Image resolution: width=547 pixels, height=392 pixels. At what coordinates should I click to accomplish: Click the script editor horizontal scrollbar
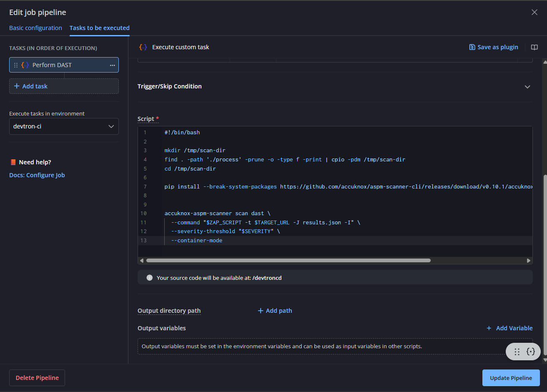coord(288,261)
